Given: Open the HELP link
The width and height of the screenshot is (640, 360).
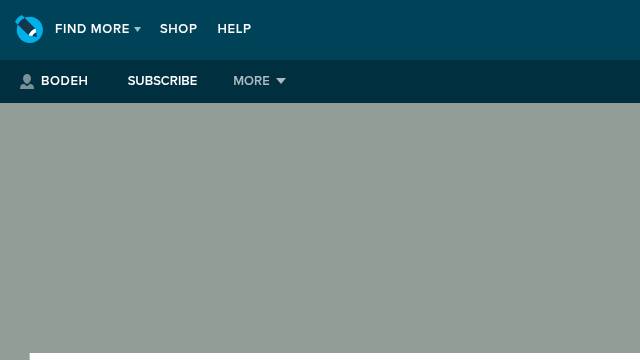Looking at the screenshot, I should coord(234,29).
